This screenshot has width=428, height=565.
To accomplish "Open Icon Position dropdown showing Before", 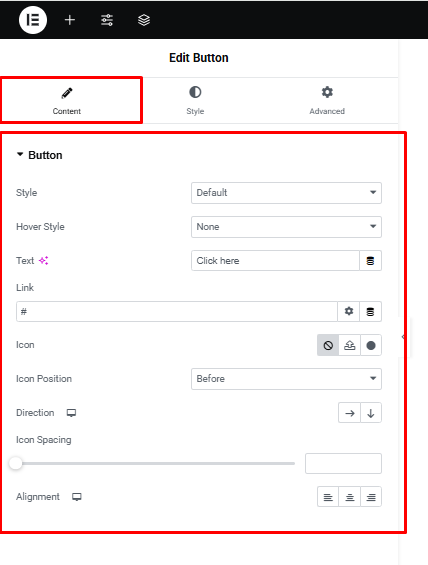I will [286, 379].
